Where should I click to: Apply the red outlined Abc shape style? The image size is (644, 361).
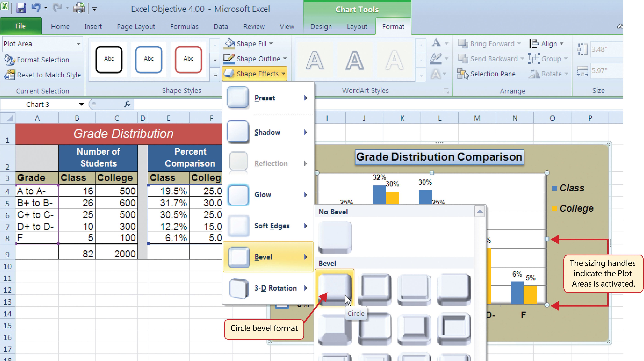(x=188, y=59)
